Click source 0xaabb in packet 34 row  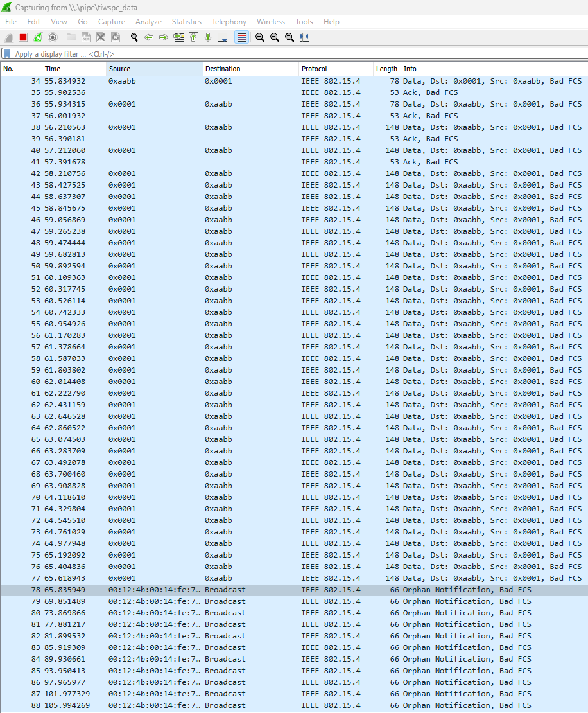(122, 81)
